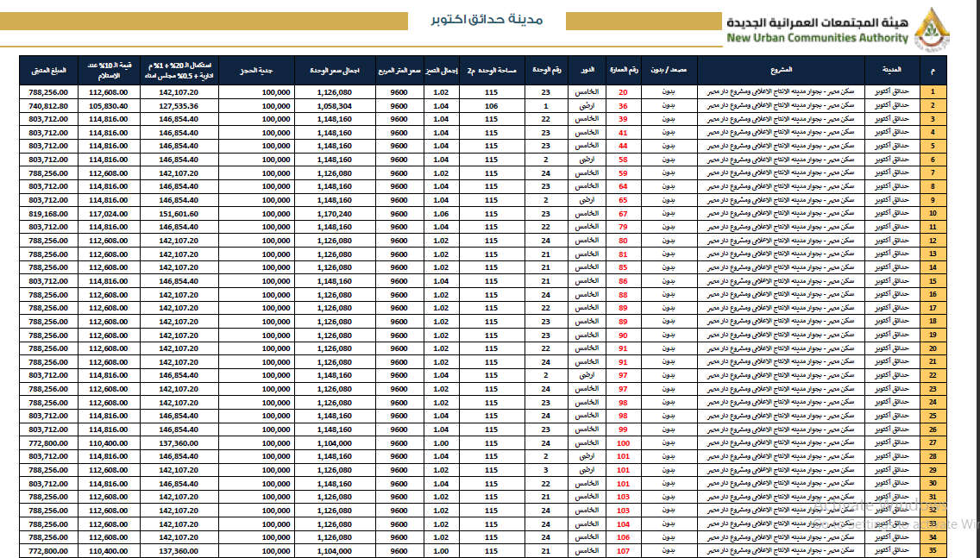Click red building number 81 in row 13
980x558 pixels.
[x=623, y=254]
